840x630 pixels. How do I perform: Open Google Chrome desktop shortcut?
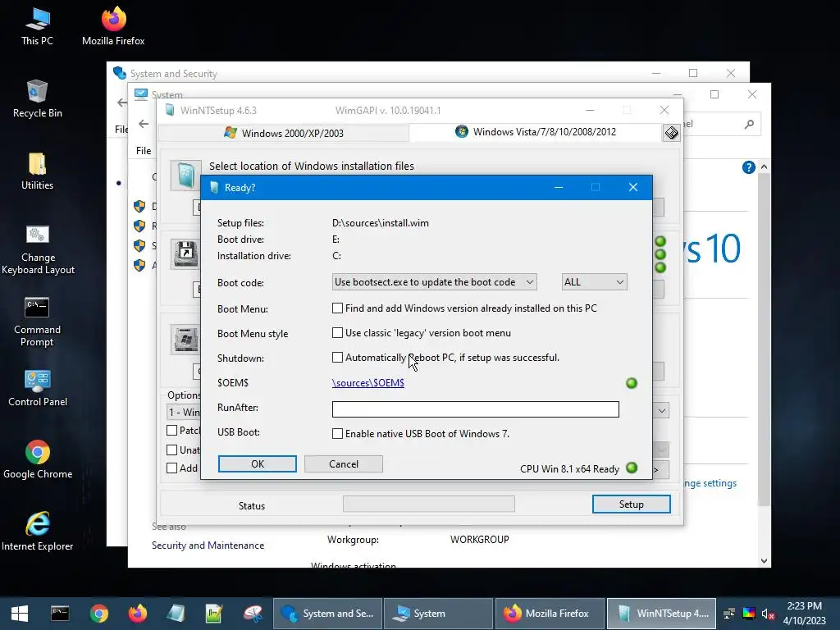(38, 459)
